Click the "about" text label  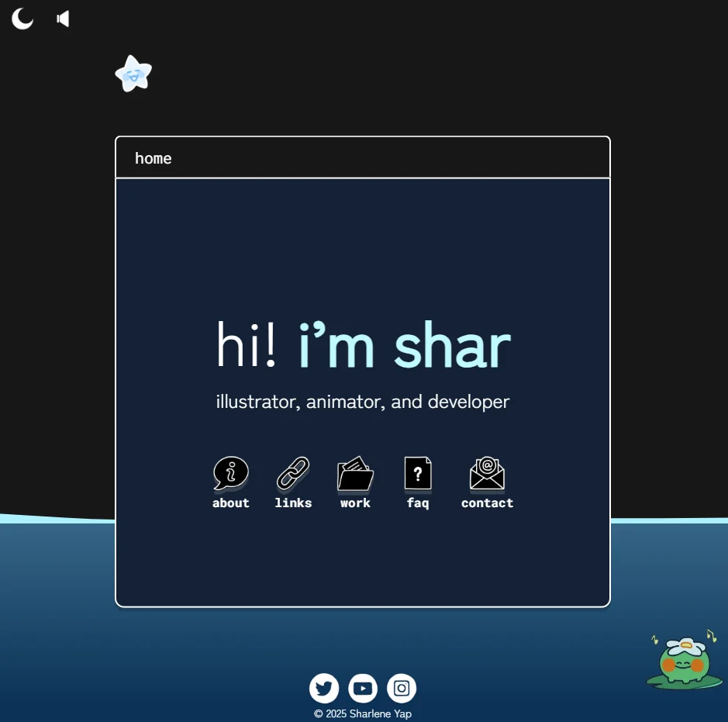231,503
